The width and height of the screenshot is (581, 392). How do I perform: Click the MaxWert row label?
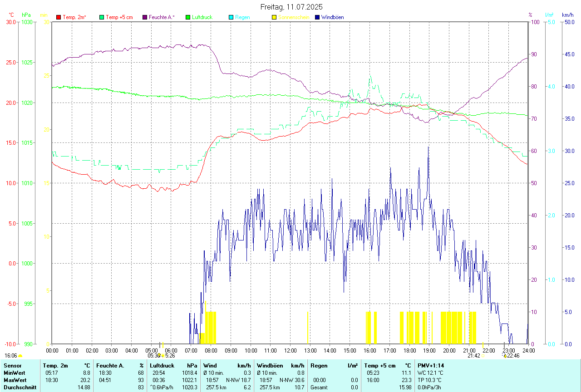(x=15, y=380)
